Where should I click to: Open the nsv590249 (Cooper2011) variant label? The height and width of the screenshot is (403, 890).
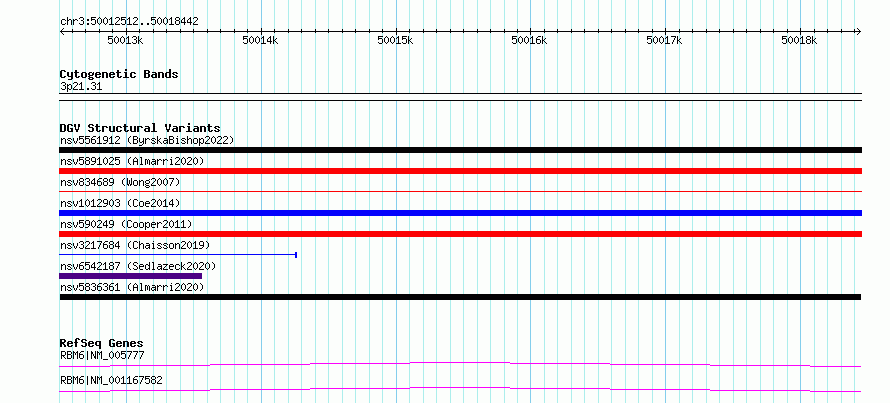click(x=126, y=224)
